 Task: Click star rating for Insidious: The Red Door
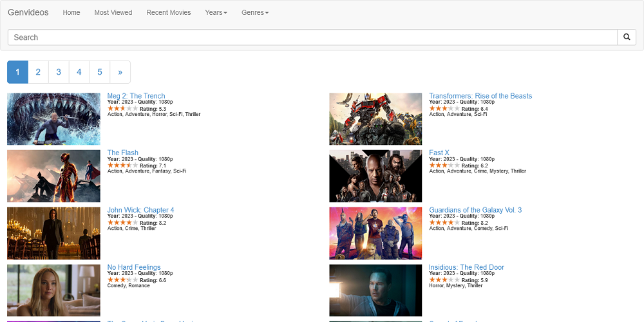pos(444,279)
